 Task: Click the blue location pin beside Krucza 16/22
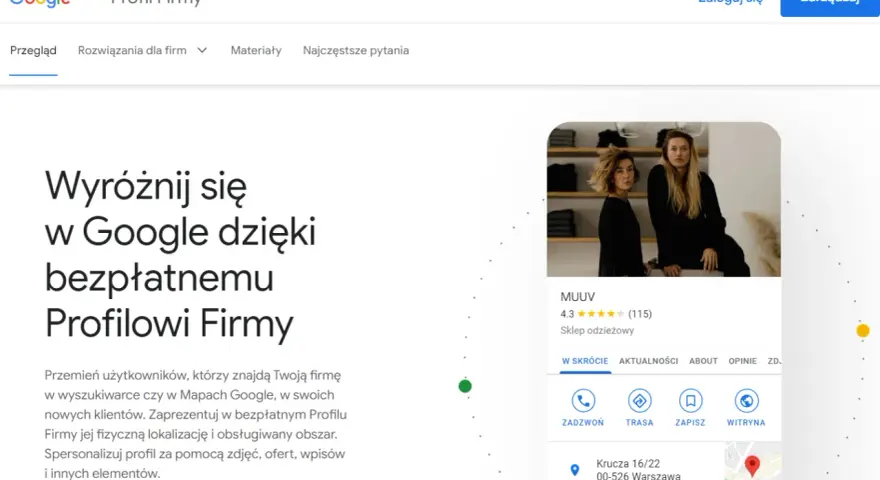[575, 469]
